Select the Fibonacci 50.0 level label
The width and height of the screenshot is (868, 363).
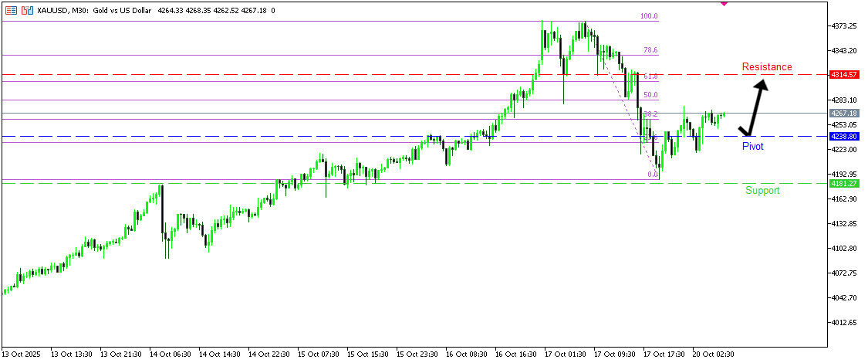(x=650, y=95)
